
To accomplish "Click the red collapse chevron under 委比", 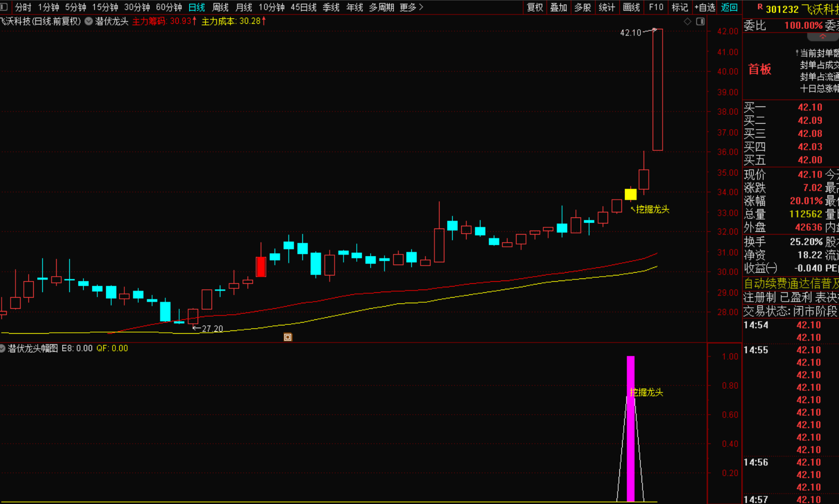I will click(822, 37).
